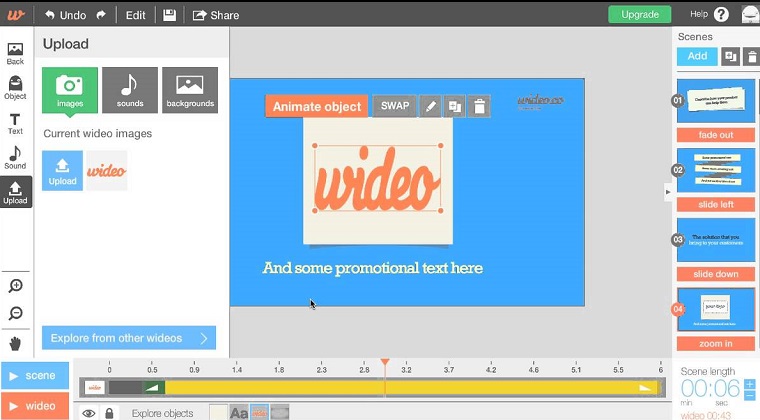Click the Explore objects label
The image size is (760, 420).
click(x=162, y=413)
